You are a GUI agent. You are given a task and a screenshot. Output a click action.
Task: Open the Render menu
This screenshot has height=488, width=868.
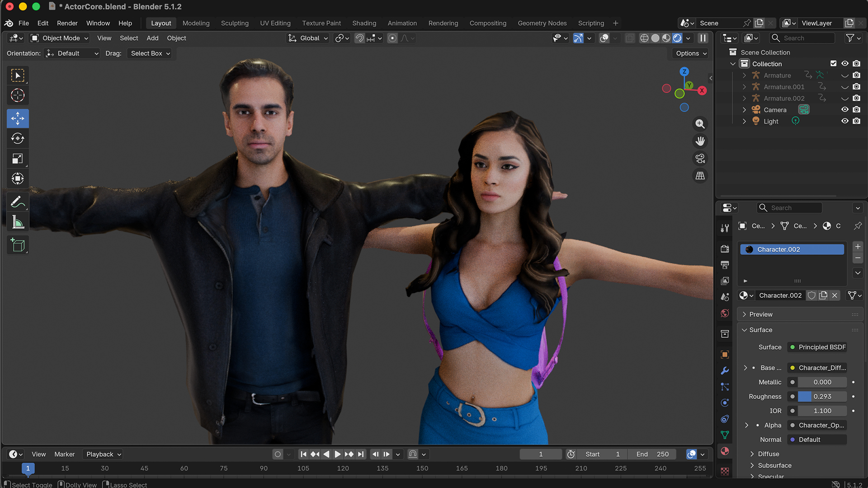point(67,23)
